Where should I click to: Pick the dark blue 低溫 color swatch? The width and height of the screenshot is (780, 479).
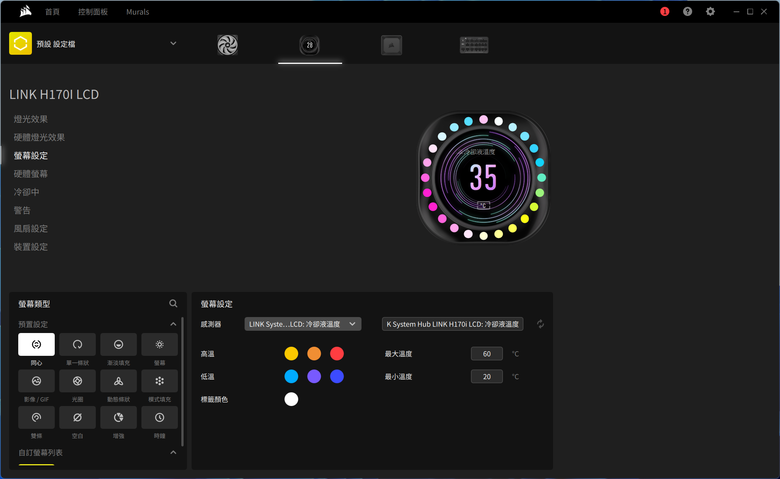point(337,377)
